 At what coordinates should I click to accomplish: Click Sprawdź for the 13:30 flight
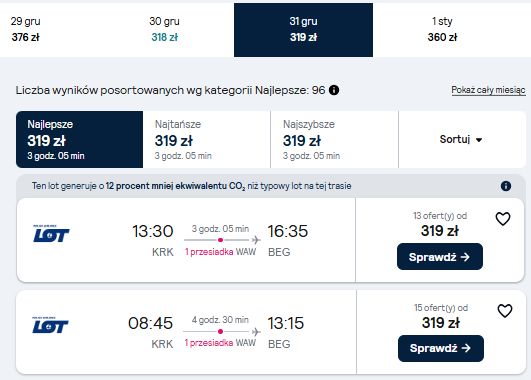pos(440,257)
